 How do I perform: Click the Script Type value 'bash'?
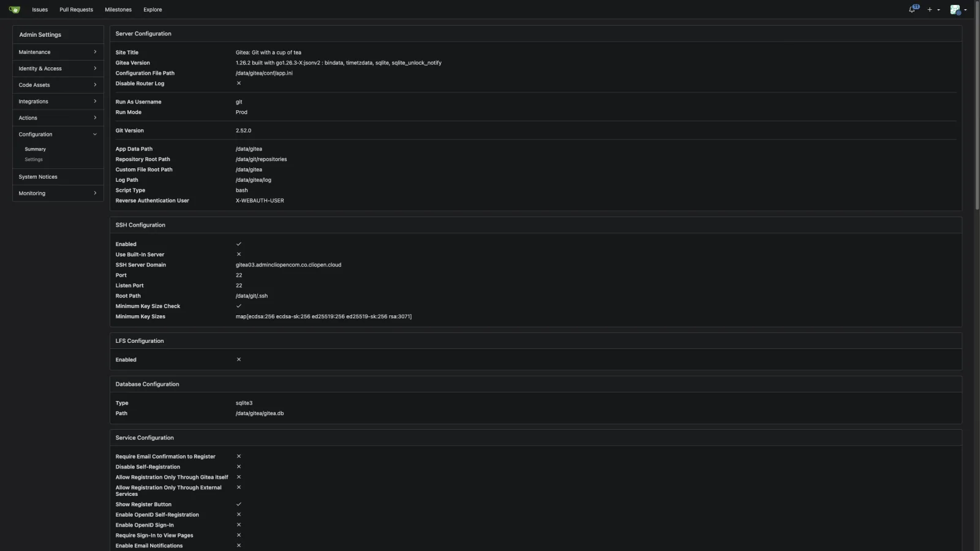pyautogui.click(x=242, y=190)
